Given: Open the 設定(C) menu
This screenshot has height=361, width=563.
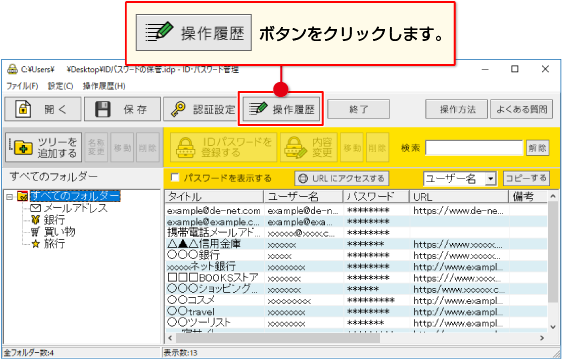Looking at the screenshot, I should click(60, 86).
